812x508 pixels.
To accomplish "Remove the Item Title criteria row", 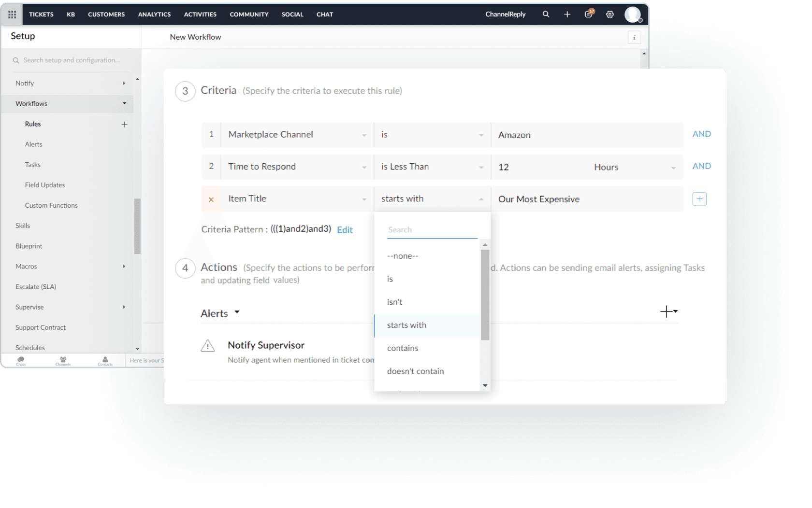I will 211,199.
